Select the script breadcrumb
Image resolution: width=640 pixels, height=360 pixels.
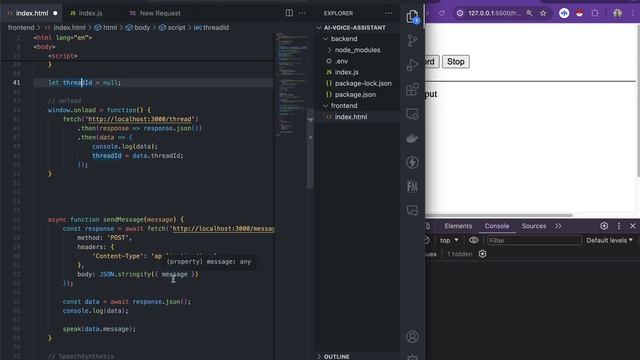click(172, 27)
